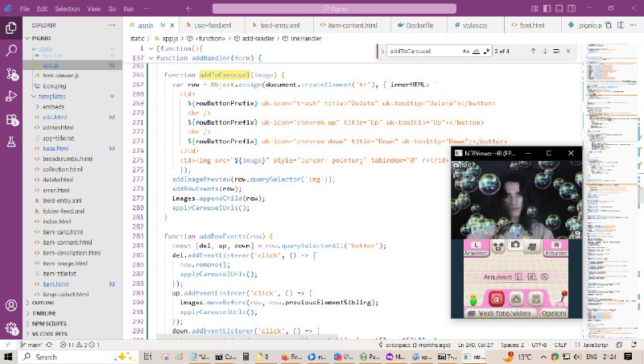Toggle Use Regular Expression in find widget
This screenshot has width=644, height=364.
pyautogui.click(x=487, y=52)
